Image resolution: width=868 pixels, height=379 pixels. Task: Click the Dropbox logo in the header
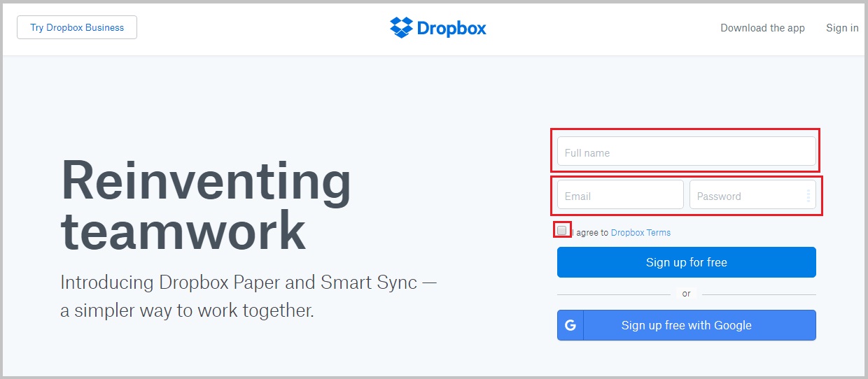pos(438,28)
